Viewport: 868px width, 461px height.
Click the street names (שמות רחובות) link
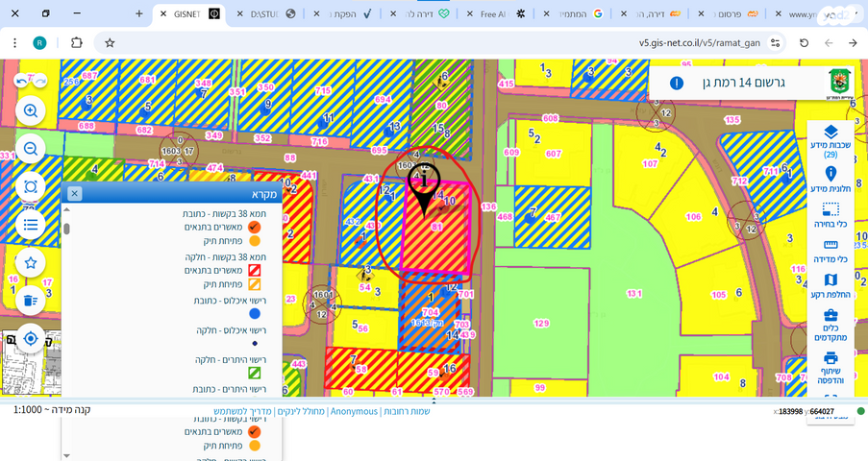point(407,411)
